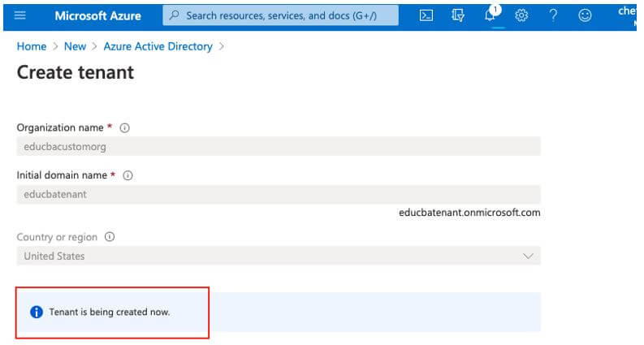Click the Microsoft Azure logo title
Viewport: 644px width, 345px height.
(97, 15)
